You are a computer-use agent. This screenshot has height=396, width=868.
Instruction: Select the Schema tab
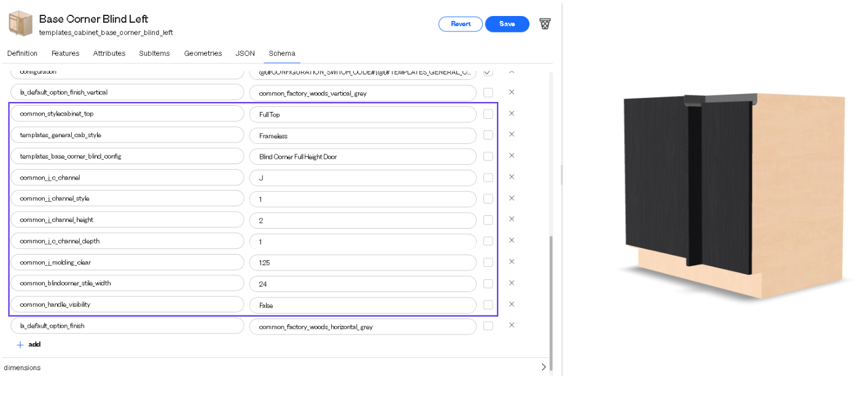[x=282, y=53]
